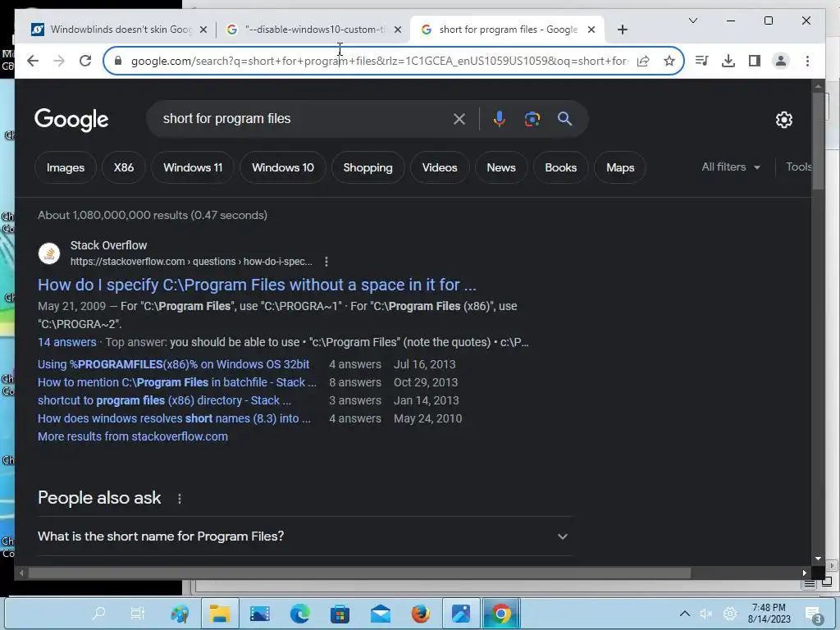The width and height of the screenshot is (840, 630).
Task: Open shortcut to program files (x86) directory link
Action: [164, 400]
